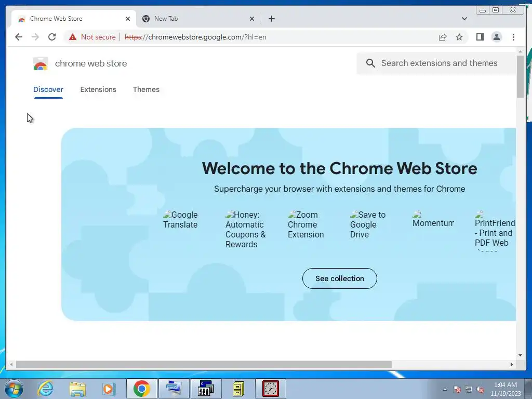Expand the tab search dropdown arrow
Viewport: 532px width, 399px height.
point(464,19)
